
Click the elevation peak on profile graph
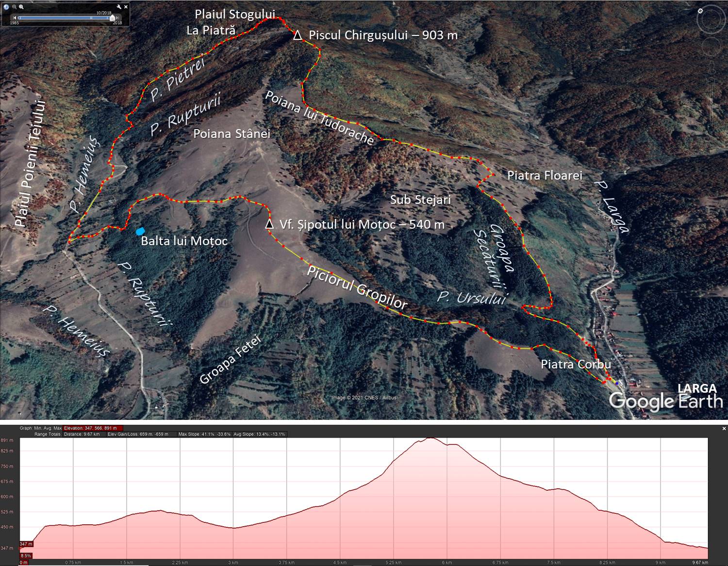point(430,439)
